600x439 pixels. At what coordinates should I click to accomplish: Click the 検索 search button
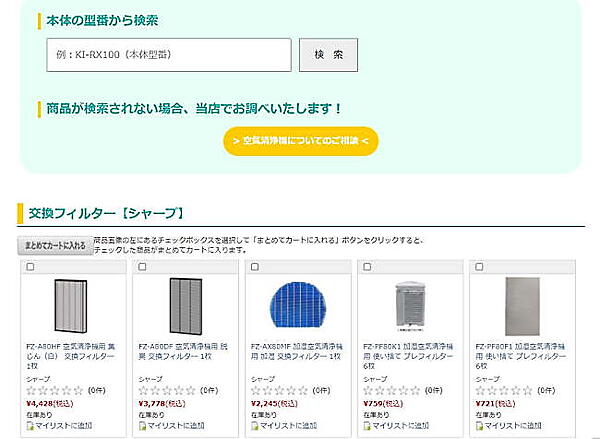click(328, 55)
